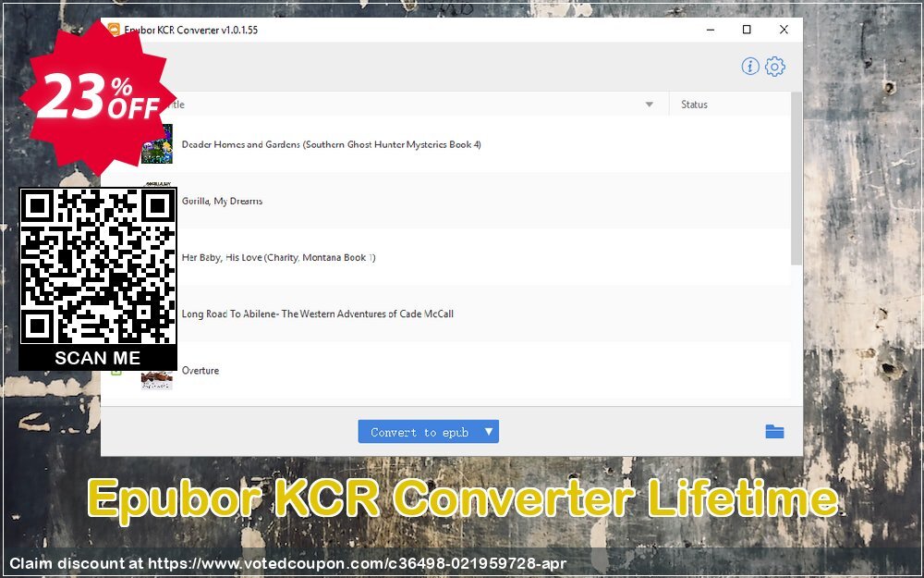The width and height of the screenshot is (924, 578).
Task: Close the Epubor KCR Converter window
Action: coord(784,31)
